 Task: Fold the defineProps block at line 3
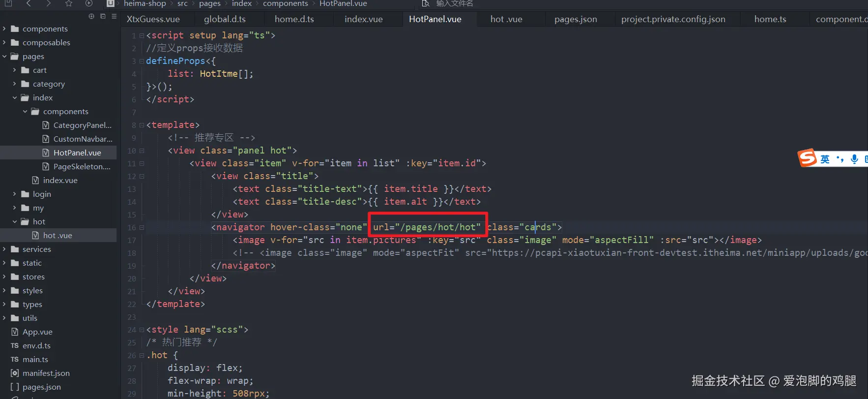point(142,61)
